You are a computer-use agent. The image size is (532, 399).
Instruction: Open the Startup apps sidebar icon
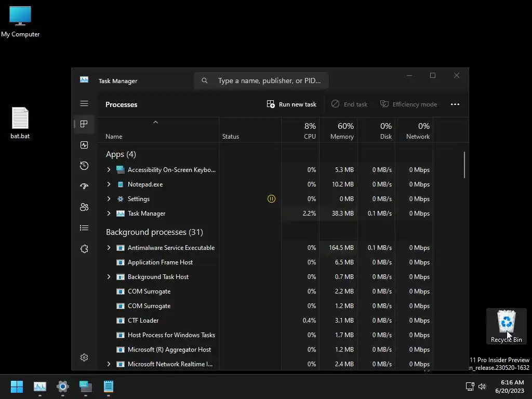84,186
